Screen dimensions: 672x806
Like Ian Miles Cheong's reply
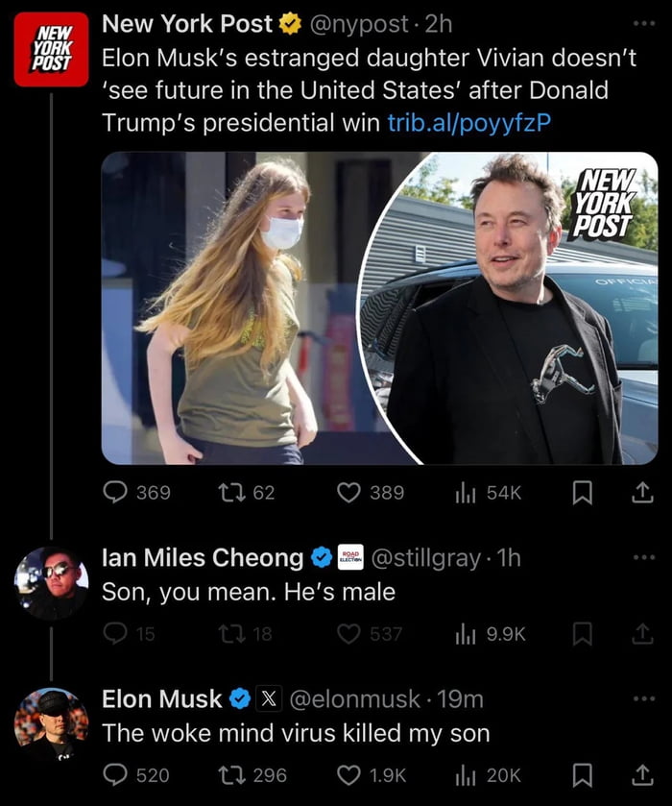click(349, 633)
